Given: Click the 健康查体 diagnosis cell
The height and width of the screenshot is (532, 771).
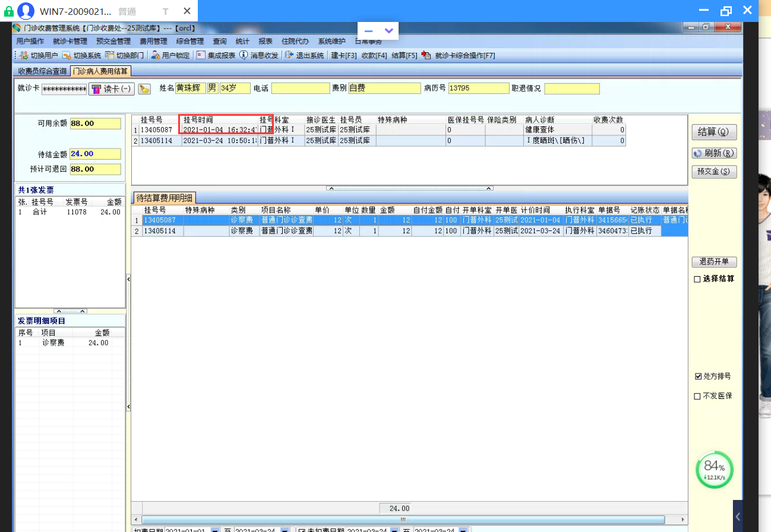Looking at the screenshot, I should point(558,129).
